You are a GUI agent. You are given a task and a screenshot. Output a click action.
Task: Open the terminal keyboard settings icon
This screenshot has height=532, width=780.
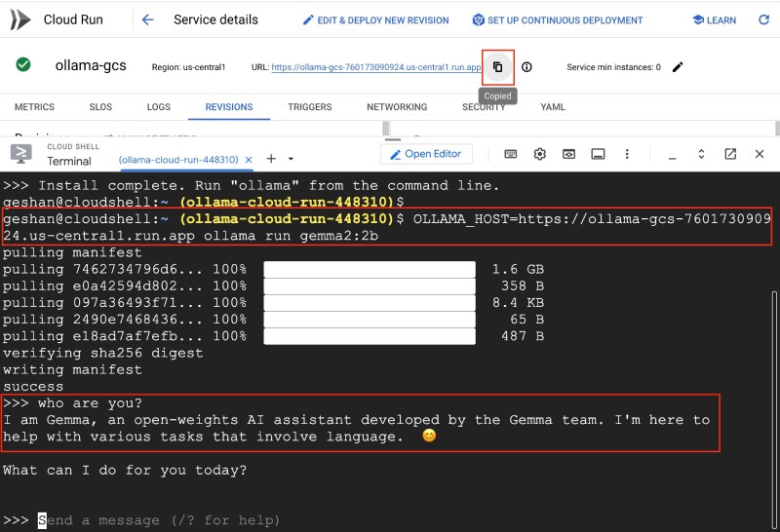click(510, 154)
